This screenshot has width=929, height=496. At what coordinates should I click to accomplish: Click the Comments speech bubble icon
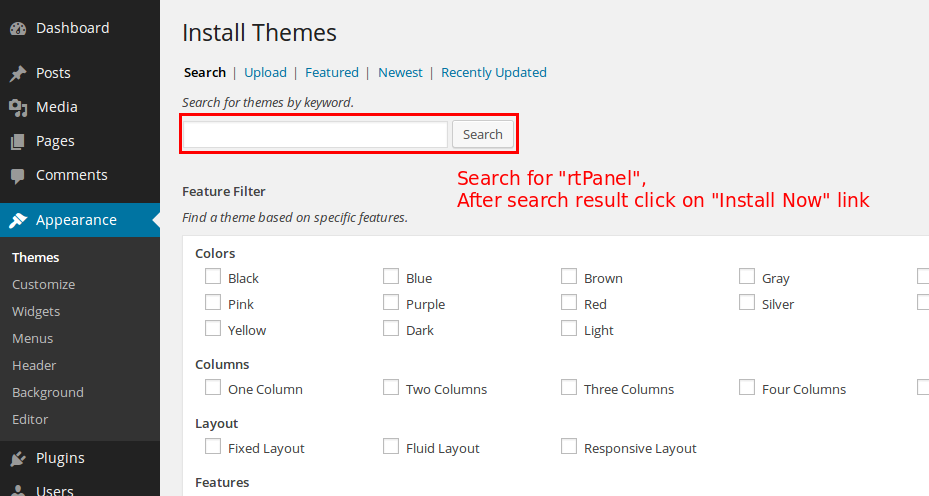[18, 176]
